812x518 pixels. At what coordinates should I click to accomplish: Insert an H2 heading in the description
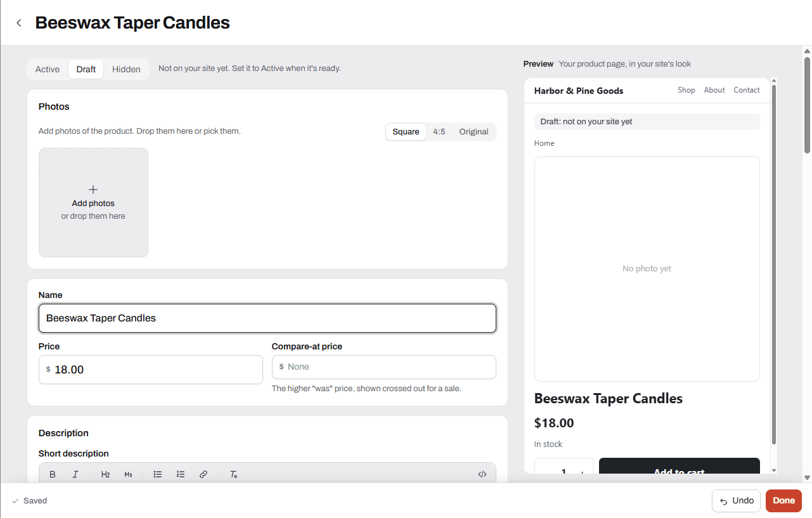[106, 474]
